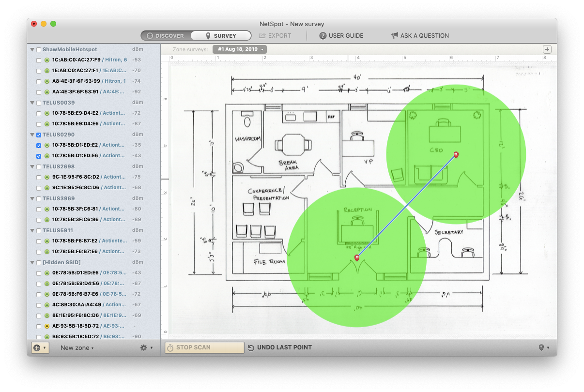Open the map pin options menu
The width and height of the screenshot is (584, 392).
click(544, 348)
